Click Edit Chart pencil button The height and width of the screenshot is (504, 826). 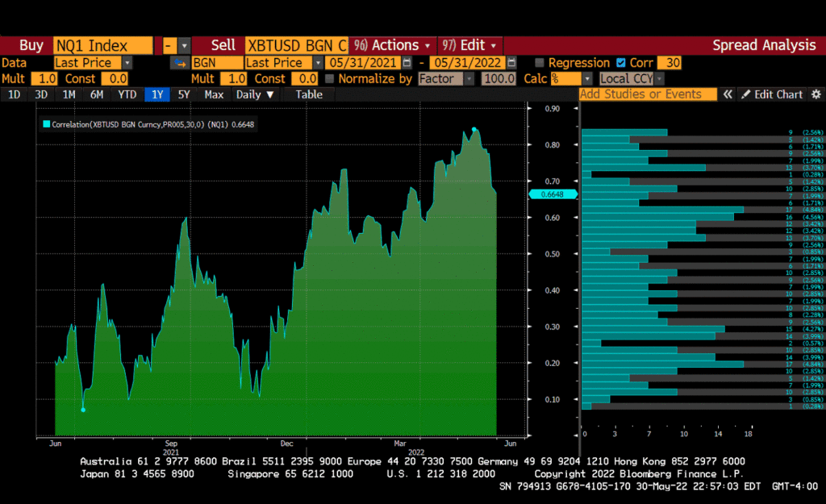pos(772,94)
